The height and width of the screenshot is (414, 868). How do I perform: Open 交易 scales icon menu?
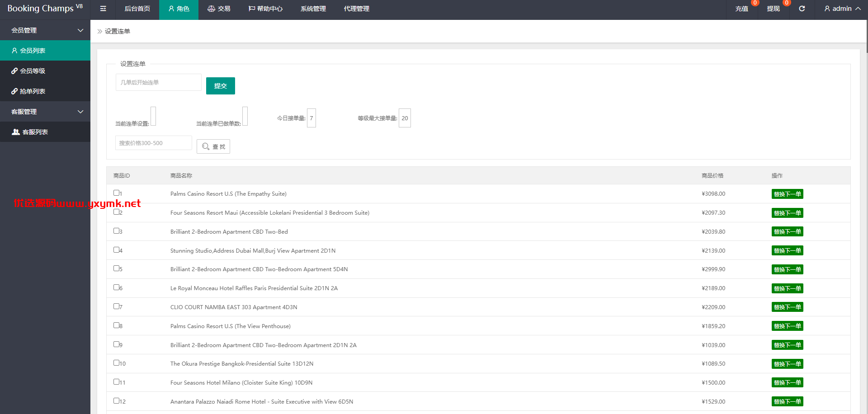219,9
